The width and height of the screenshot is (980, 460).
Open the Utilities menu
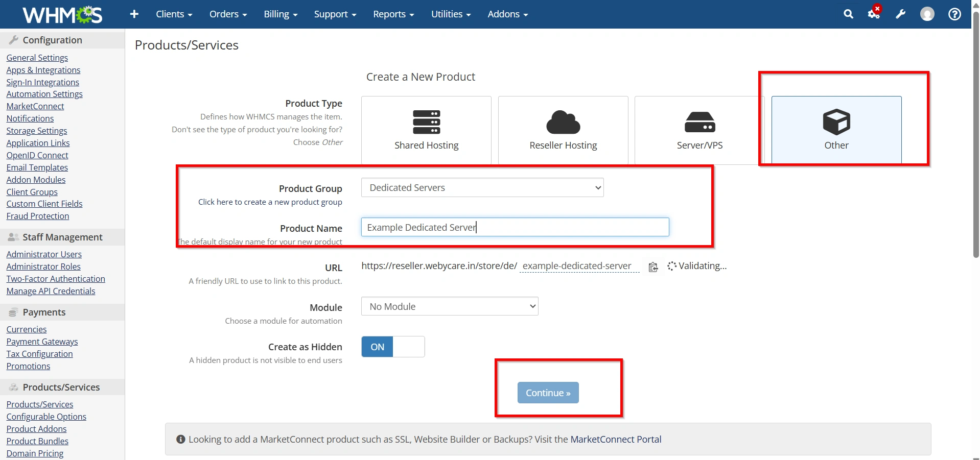point(451,14)
